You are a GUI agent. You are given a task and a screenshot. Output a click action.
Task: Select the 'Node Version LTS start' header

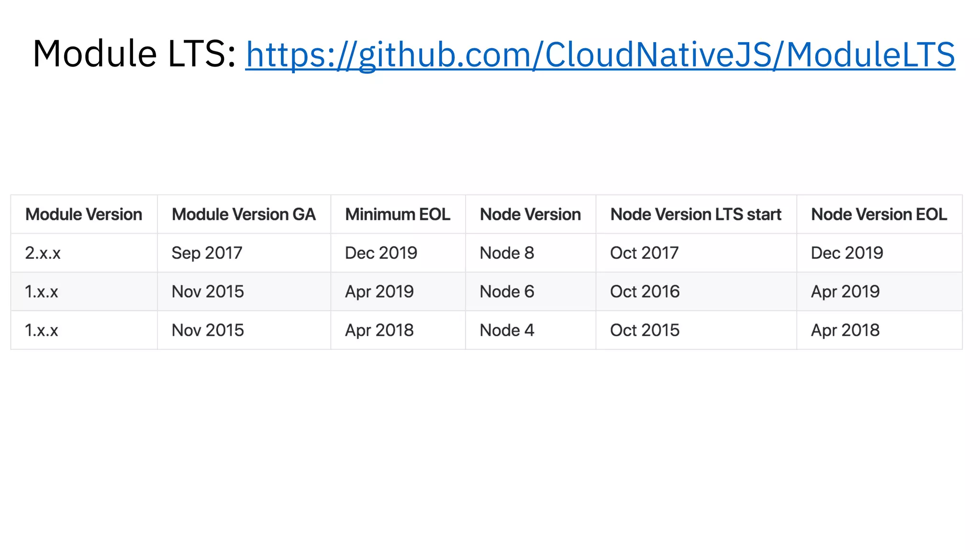(696, 214)
